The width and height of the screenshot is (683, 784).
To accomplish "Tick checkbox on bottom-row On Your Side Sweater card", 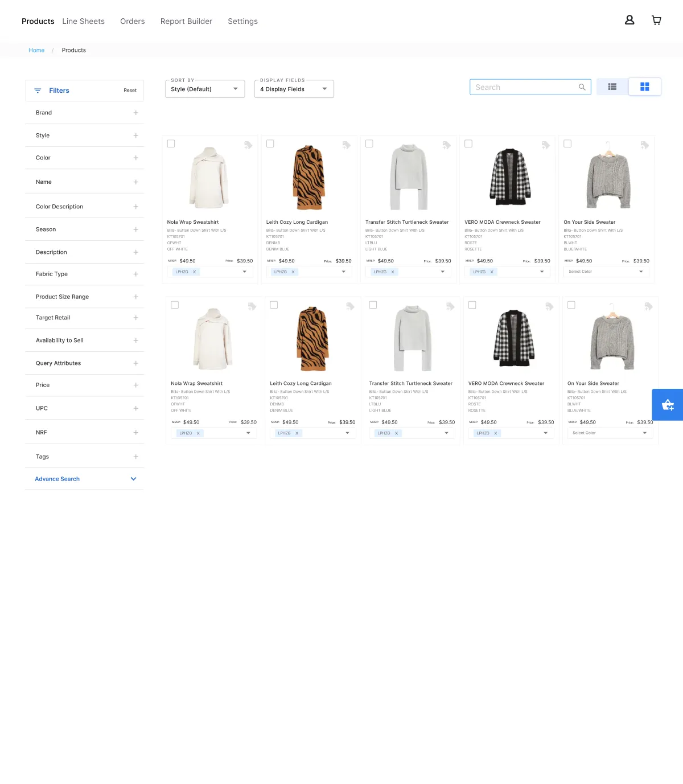I will click(571, 305).
